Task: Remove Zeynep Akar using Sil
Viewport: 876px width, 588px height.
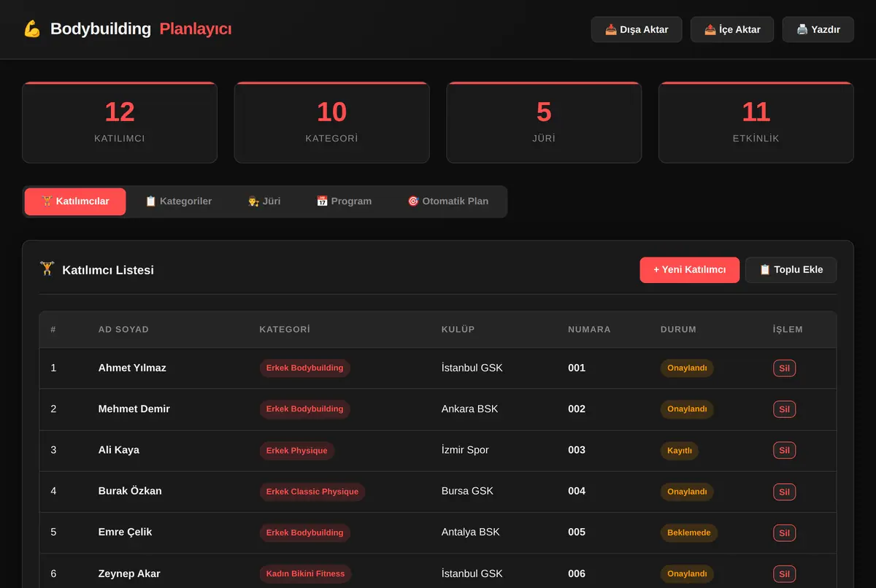Action: (784, 574)
